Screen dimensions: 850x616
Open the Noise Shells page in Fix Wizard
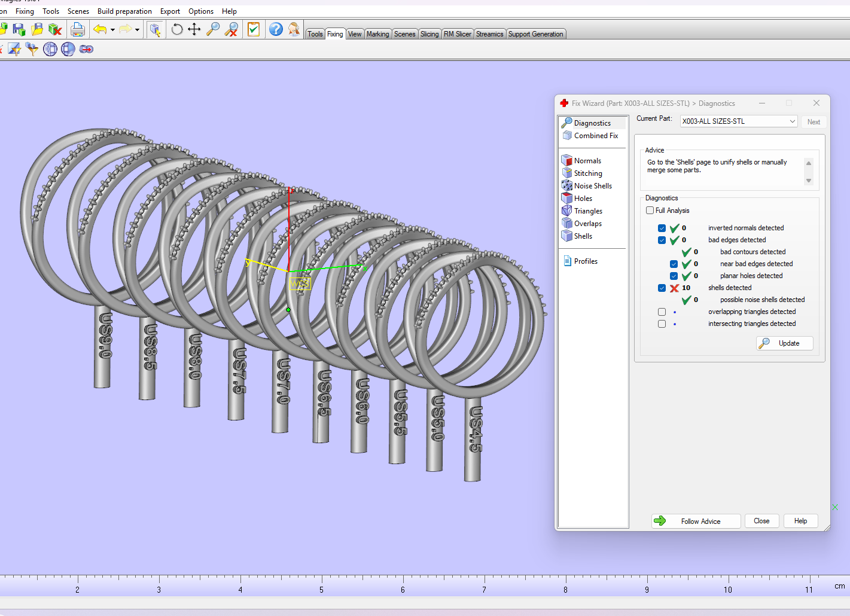click(592, 186)
